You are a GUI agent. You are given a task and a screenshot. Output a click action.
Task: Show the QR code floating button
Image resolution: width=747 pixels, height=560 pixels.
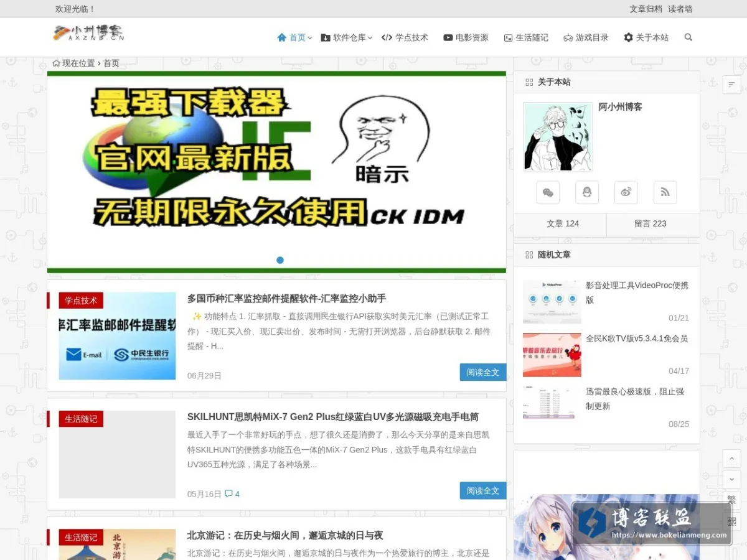point(731,521)
